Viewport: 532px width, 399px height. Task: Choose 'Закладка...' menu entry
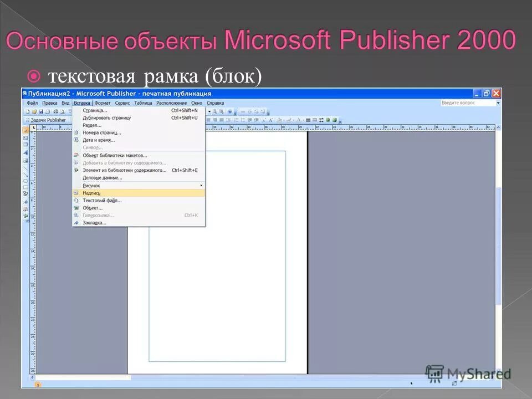pyautogui.click(x=139, y=223)
